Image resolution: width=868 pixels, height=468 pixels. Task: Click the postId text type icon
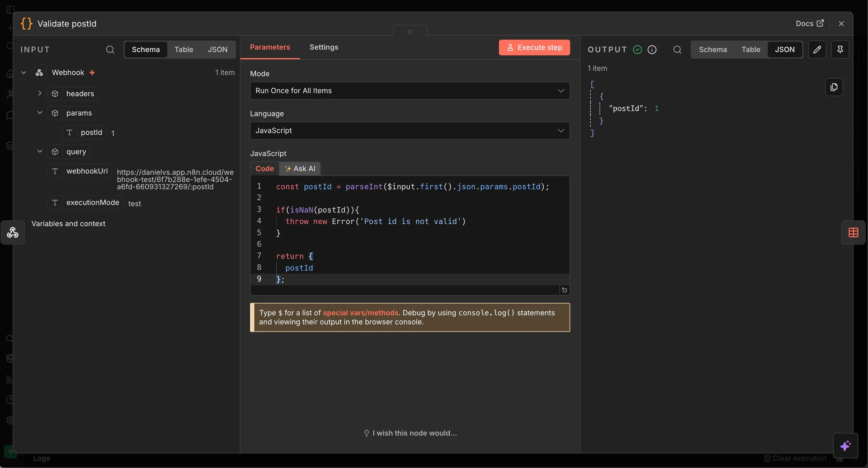click(x=69, y=132)
